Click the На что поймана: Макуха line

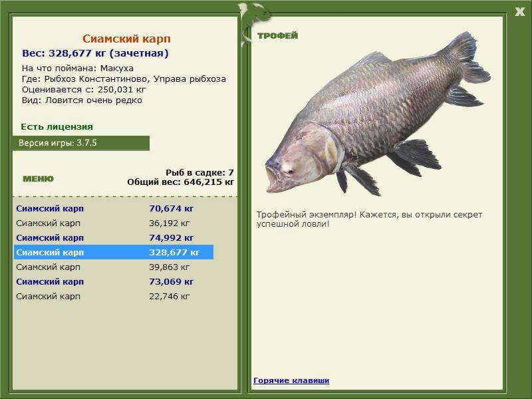click(x=78, y=68)
